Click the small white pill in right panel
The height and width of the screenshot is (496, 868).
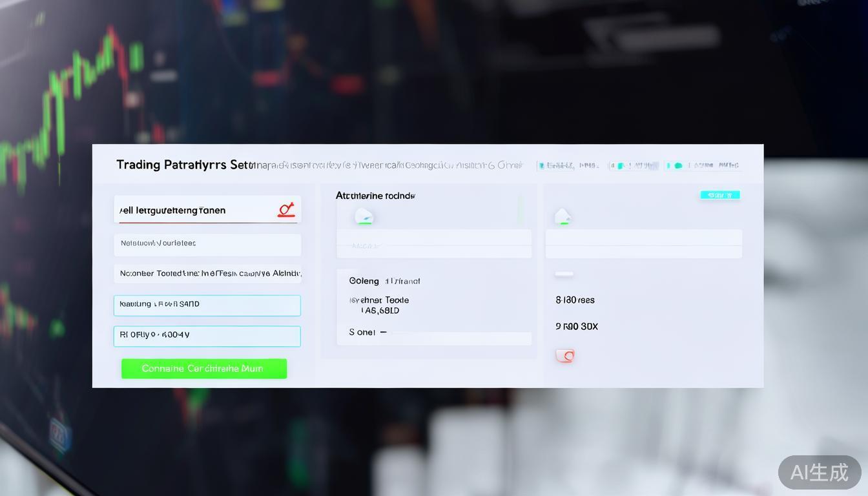564,274
